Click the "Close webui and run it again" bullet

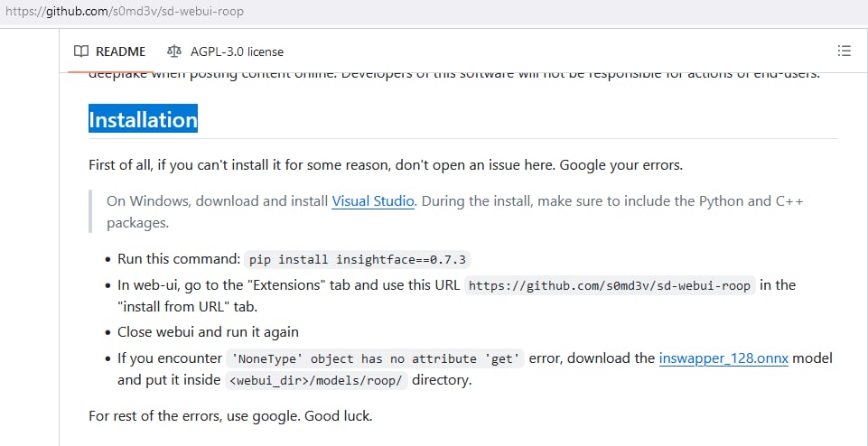click(208, 332)
